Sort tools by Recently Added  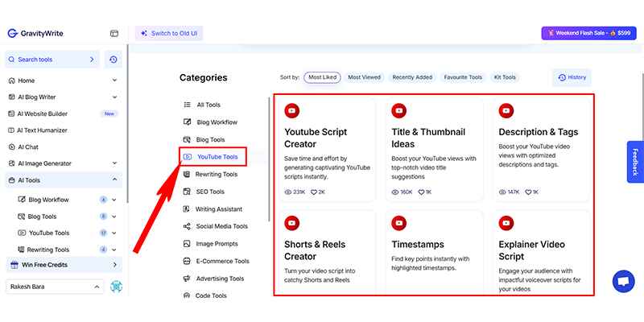tap(412, 77)
